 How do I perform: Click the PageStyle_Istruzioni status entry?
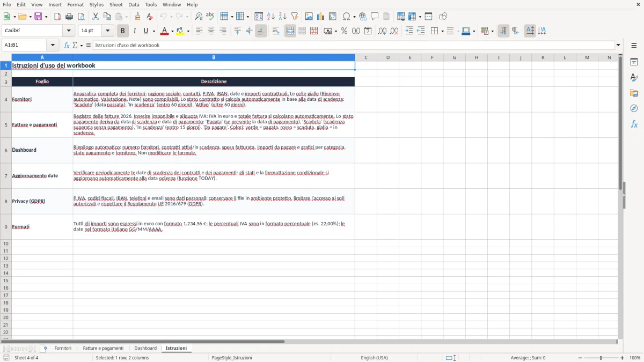pos(232,358)
